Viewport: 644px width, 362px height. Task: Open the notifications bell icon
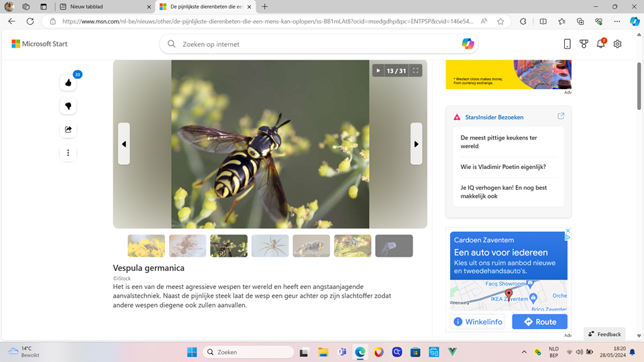[x=600, y=44]
